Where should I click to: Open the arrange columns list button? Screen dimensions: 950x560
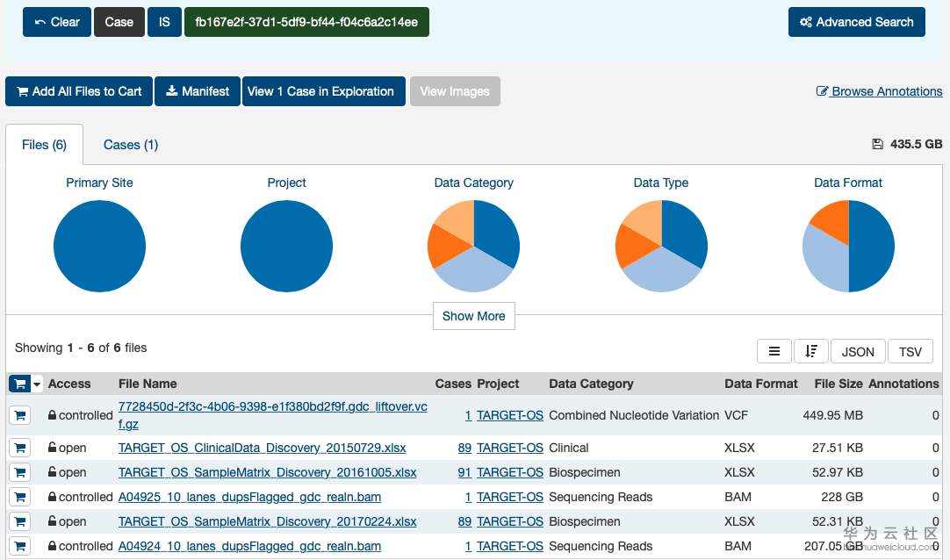(x=774, y=351)
